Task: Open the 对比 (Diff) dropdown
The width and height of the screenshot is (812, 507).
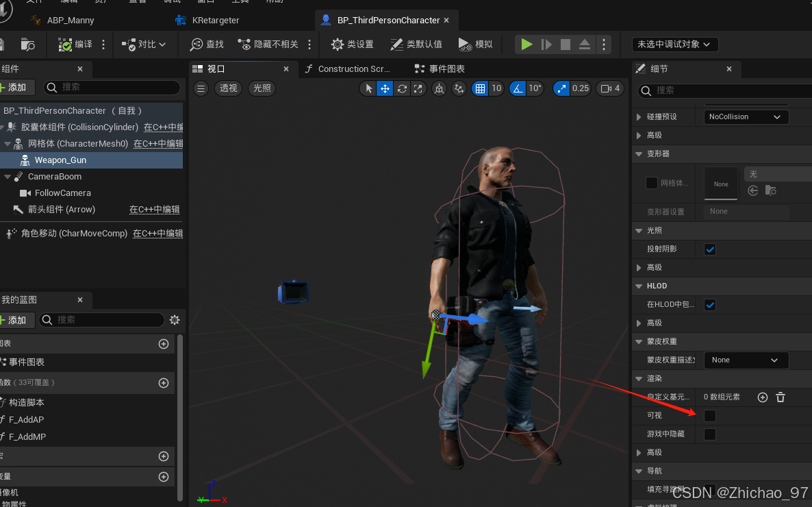Action: tap(144, 45)
